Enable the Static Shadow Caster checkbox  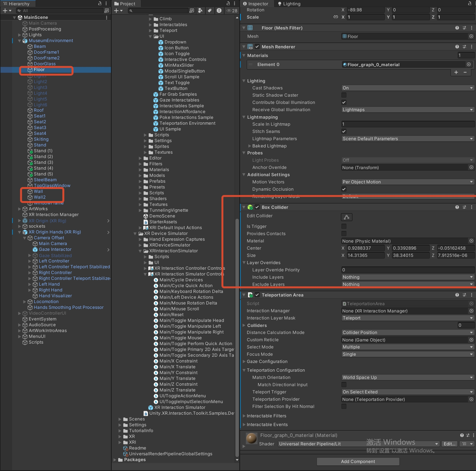pos(344,95)
